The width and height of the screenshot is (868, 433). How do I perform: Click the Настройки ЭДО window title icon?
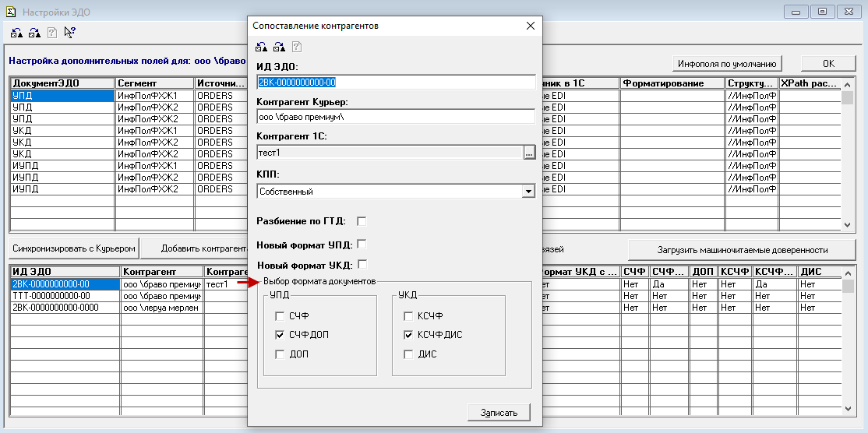pos(10,12)
